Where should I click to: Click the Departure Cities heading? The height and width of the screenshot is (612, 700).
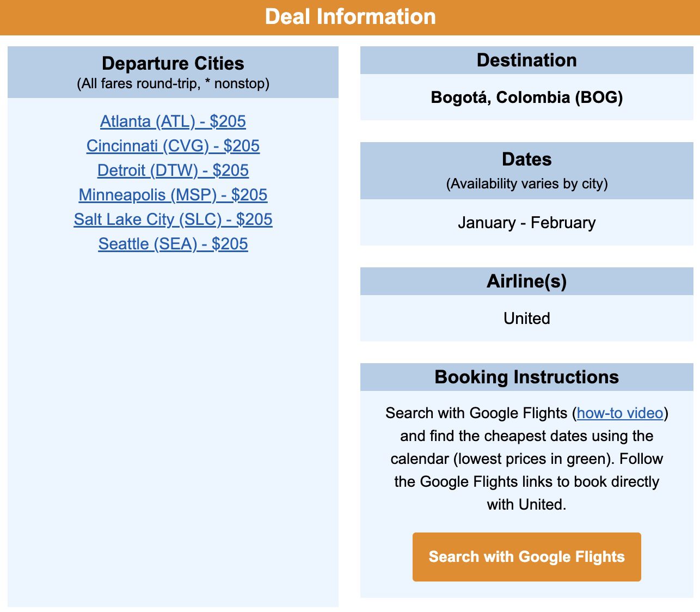pyautogui.click(x=173, y=63)
